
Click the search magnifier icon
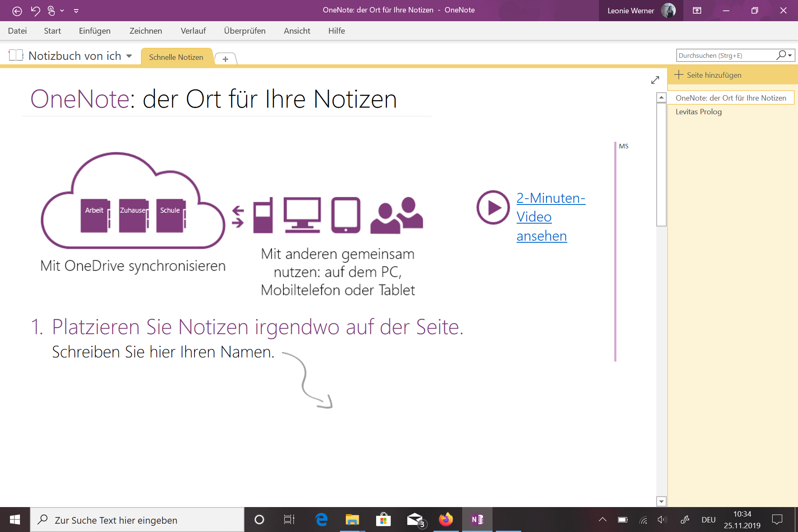(x=781, y=55)
